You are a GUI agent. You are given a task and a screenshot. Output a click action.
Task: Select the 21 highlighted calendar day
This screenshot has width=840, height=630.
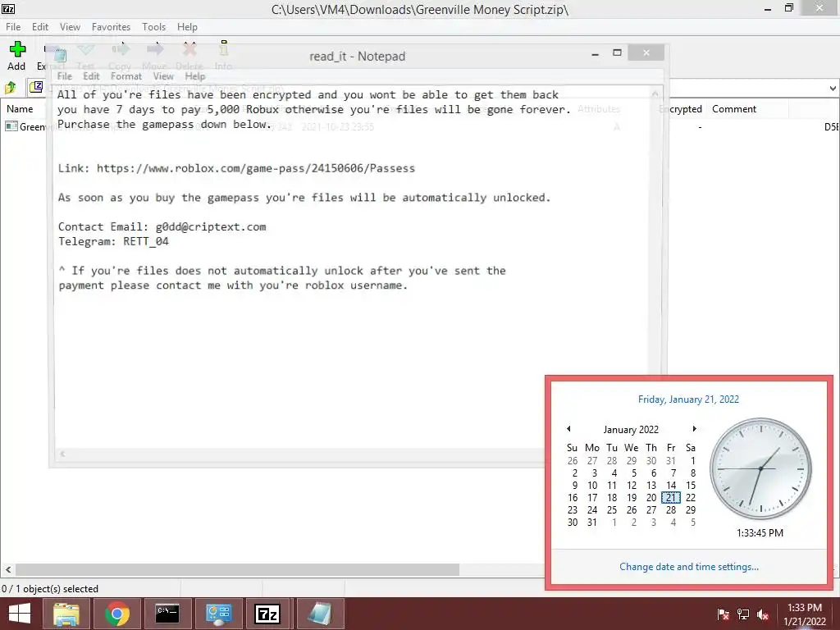(671, 498)
